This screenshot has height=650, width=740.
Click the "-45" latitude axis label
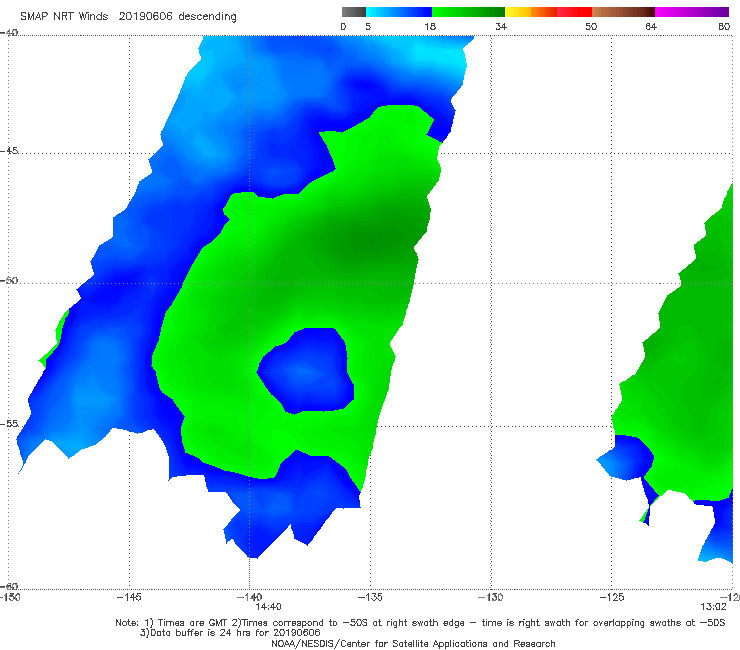(x=9, y=151)
